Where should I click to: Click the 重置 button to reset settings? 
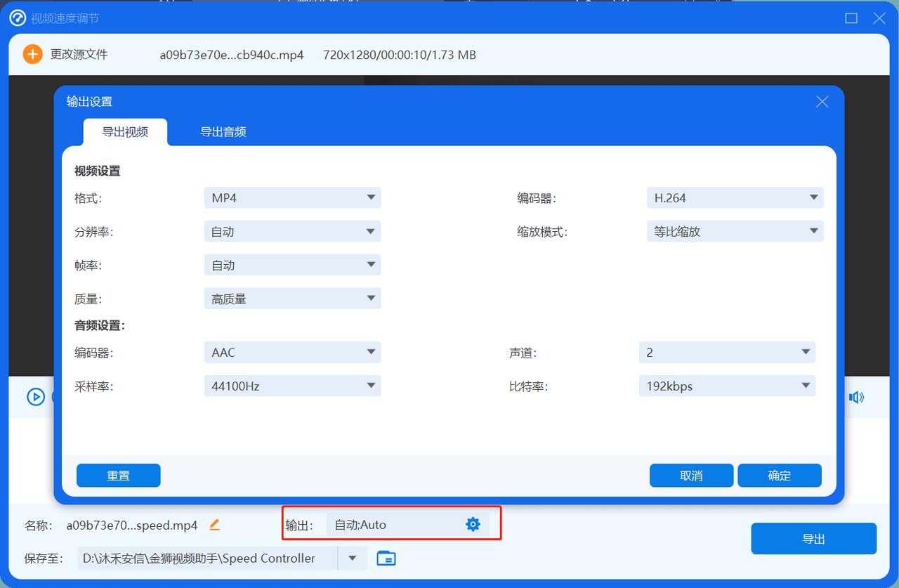pos(118,475)
